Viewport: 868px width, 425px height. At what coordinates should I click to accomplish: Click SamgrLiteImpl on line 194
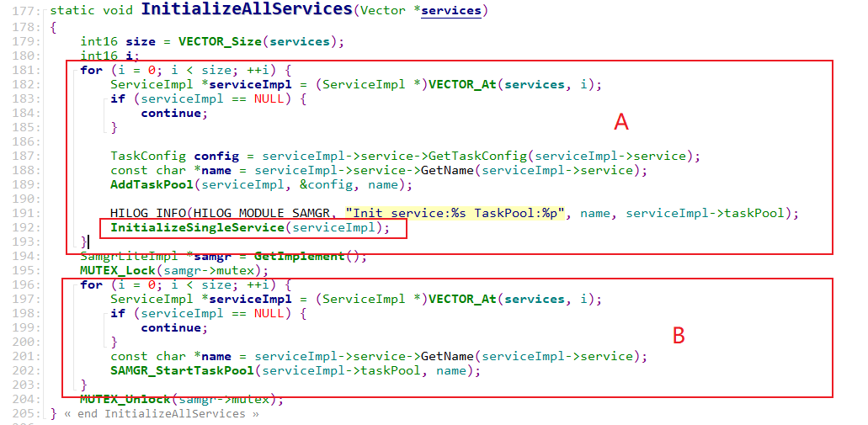point(129,256)
